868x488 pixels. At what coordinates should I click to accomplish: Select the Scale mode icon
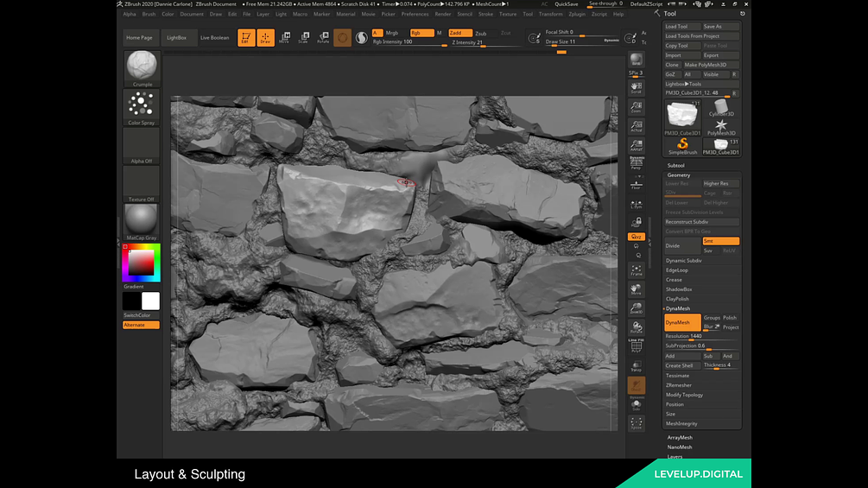coord(304,38)
